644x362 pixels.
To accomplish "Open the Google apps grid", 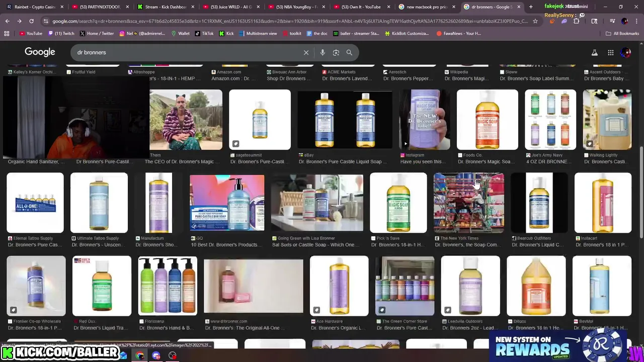I will tap(610, 52).
